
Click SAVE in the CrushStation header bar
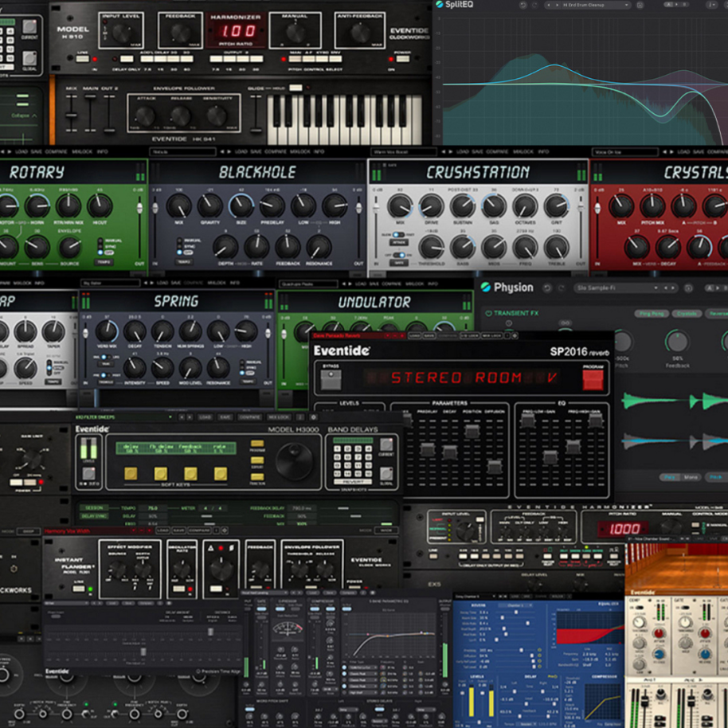tap(477, 151)
